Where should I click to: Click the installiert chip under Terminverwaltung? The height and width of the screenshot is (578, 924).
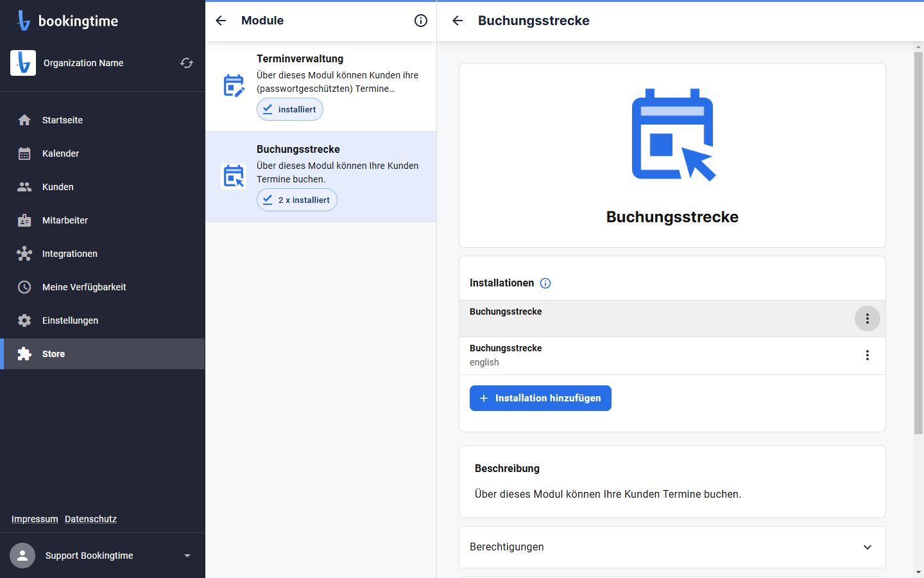290,109
